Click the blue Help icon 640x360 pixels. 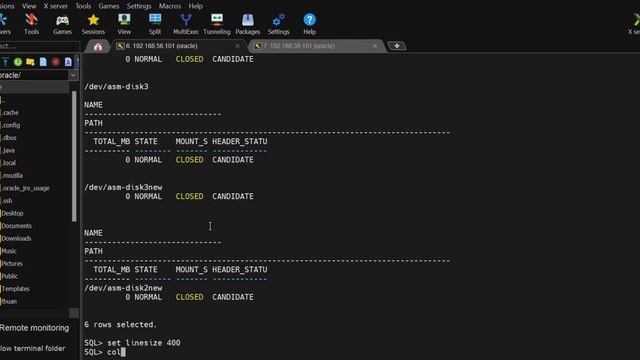point(309,24)
